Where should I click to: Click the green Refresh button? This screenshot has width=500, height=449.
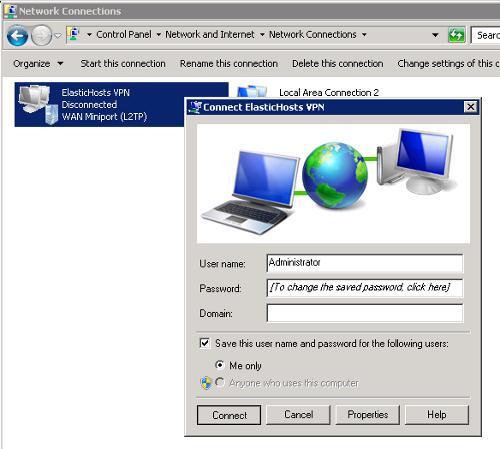(456, 35)
